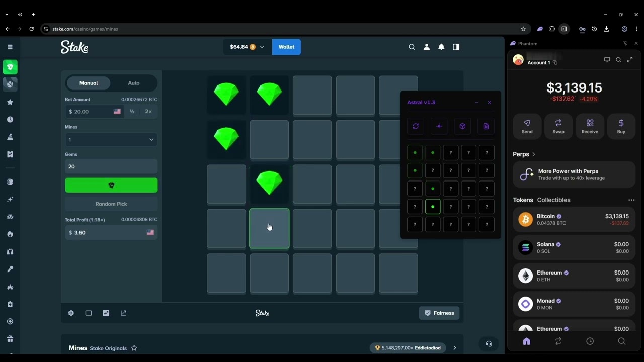Open the Bitcoin token row
Screen dimensions: 644x362
click(574, 220)
